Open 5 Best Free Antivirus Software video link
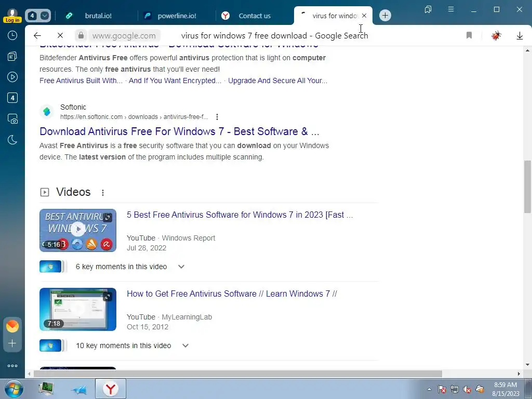The image size is (532, 399). click(240, 215)
